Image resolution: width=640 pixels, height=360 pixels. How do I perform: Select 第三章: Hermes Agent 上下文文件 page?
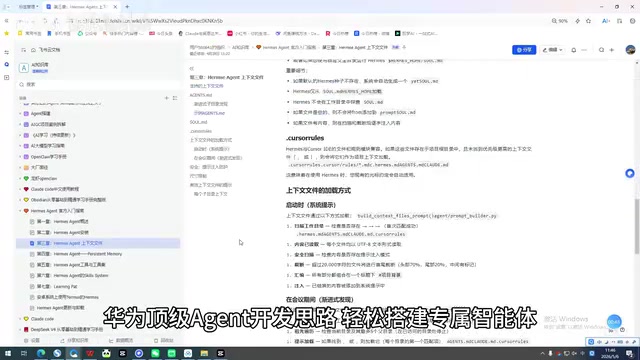coord(98,243)
